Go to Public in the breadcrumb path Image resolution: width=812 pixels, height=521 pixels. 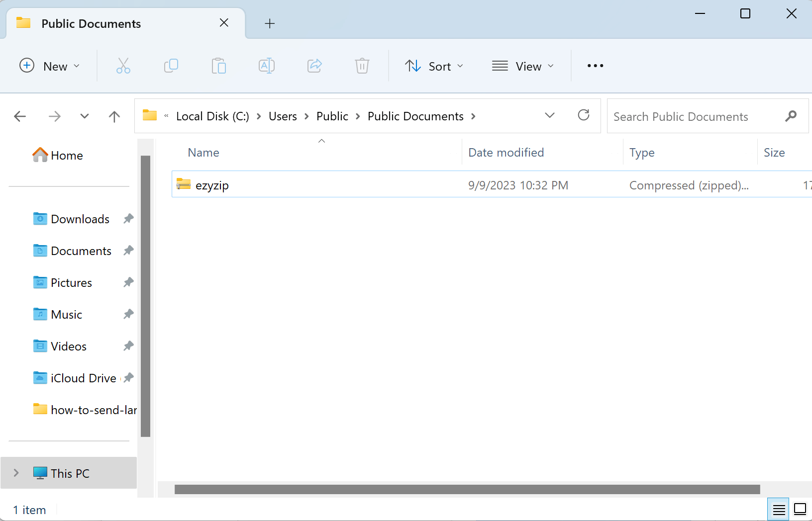(x=332, y=116)
